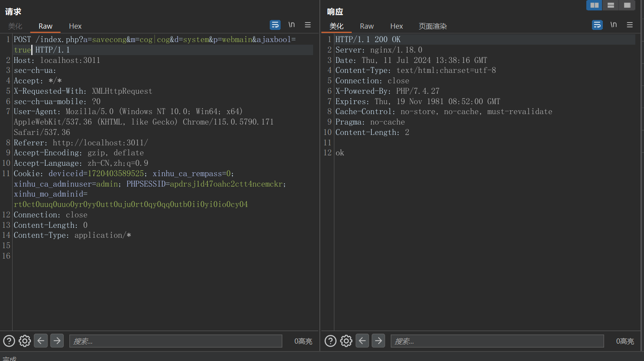
Task: Click the Host: localhost:3011 header
Action: [x=57, y=60]
